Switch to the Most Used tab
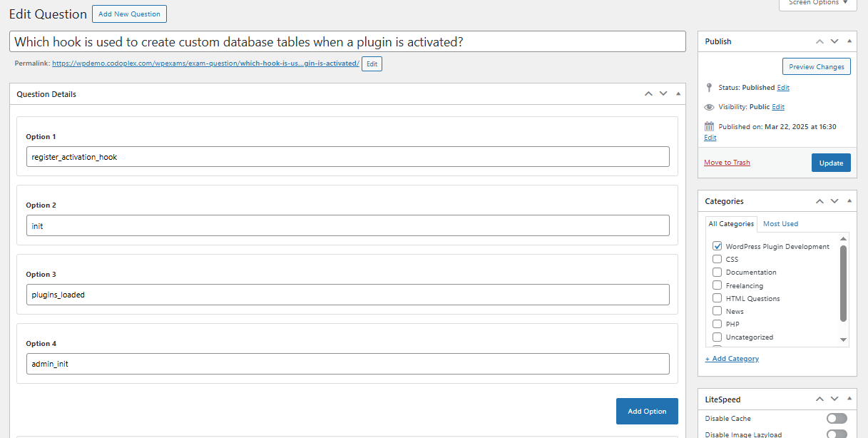Image resolution: width=868 pixels, height=438 pixels. point(780,224)
